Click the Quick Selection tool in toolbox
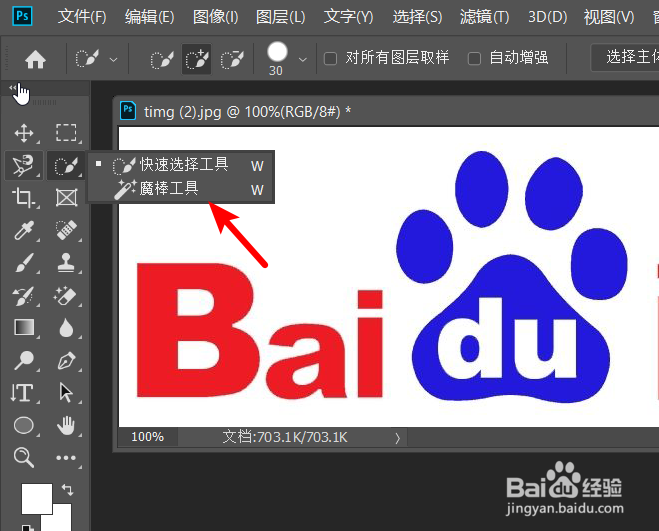 click(x=66, y=165)
